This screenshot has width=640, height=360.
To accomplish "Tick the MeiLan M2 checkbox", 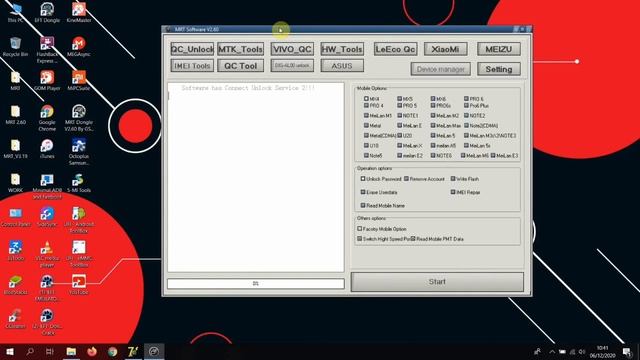I will (x=433, y=116).
